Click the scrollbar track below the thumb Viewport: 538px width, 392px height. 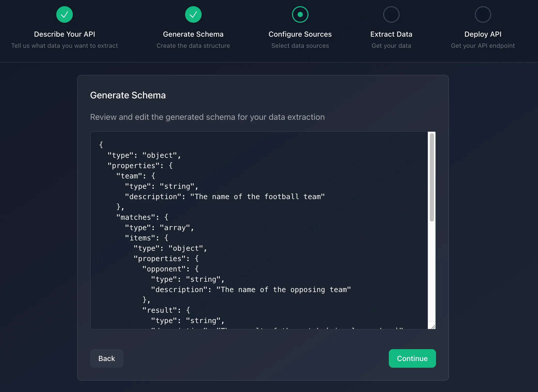click(432, 271)
